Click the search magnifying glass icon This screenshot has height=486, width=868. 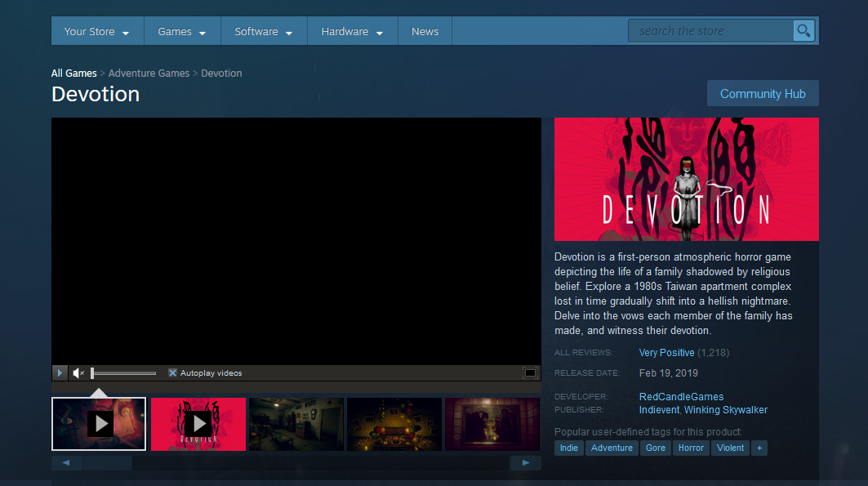(x=803, y=30)
